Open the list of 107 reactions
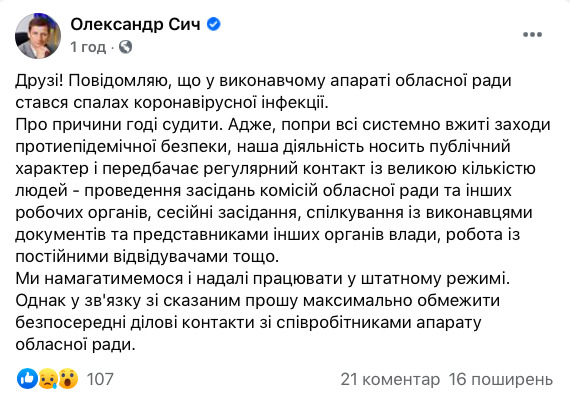The width and height of the screenshot is (570, 403). coord(100,379)
